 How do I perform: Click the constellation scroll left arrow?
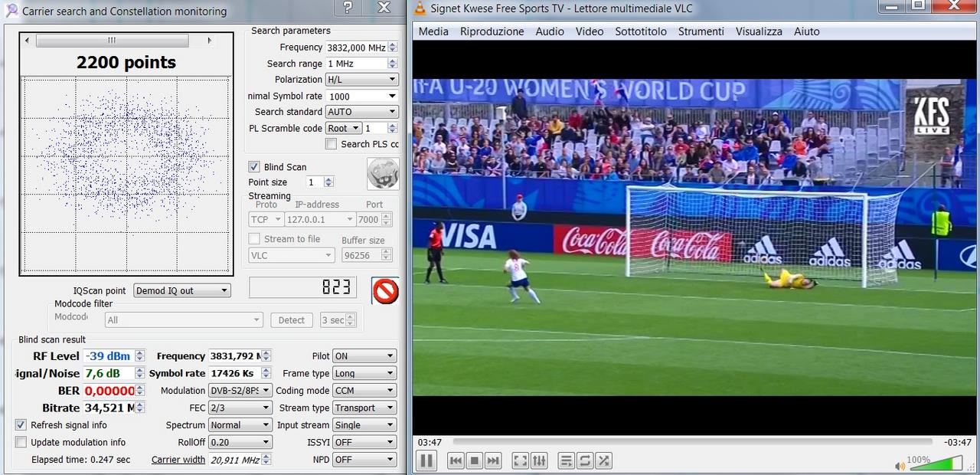point(28,40)
